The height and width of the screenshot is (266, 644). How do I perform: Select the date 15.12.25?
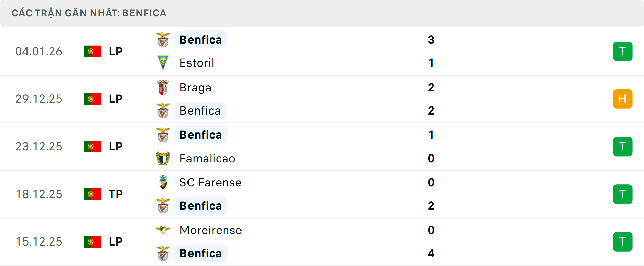(39, 241)
